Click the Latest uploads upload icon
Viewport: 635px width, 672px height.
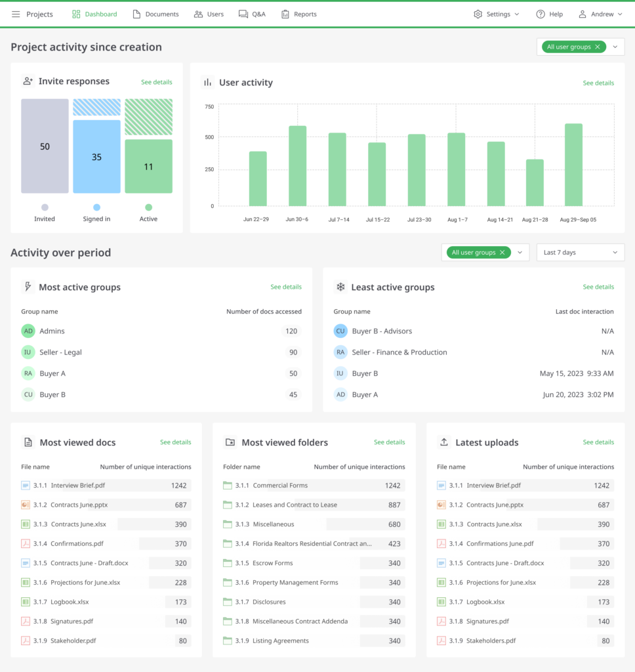click(x=443, y=442)
